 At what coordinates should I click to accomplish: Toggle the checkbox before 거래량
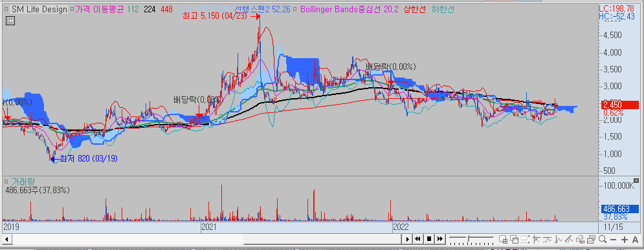tap(6, 181)
